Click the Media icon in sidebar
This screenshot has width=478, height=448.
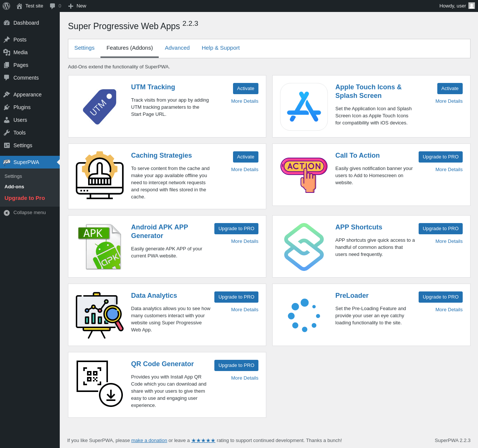click(x=7, y=52)
